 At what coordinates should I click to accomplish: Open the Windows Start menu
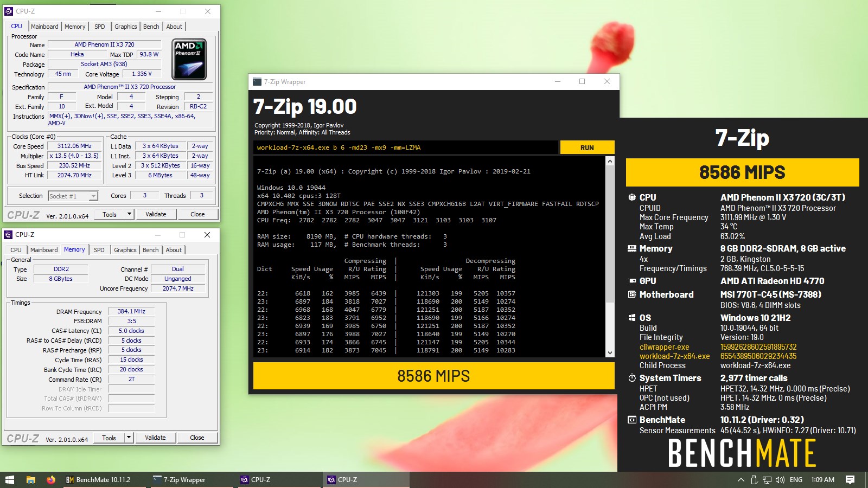click(10, 480)
